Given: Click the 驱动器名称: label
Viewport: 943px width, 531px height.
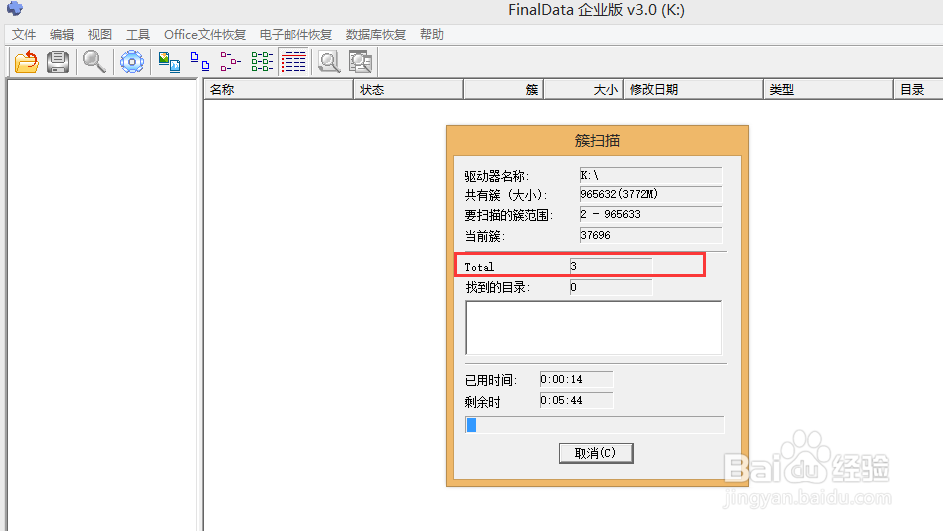Looking at the screenshot, I should point(497,176).
